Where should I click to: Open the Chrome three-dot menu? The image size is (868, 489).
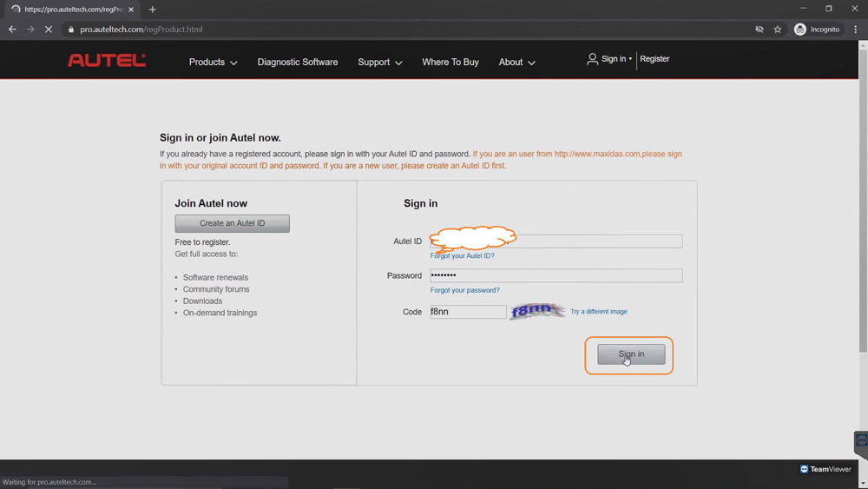[x=855, y=30]
